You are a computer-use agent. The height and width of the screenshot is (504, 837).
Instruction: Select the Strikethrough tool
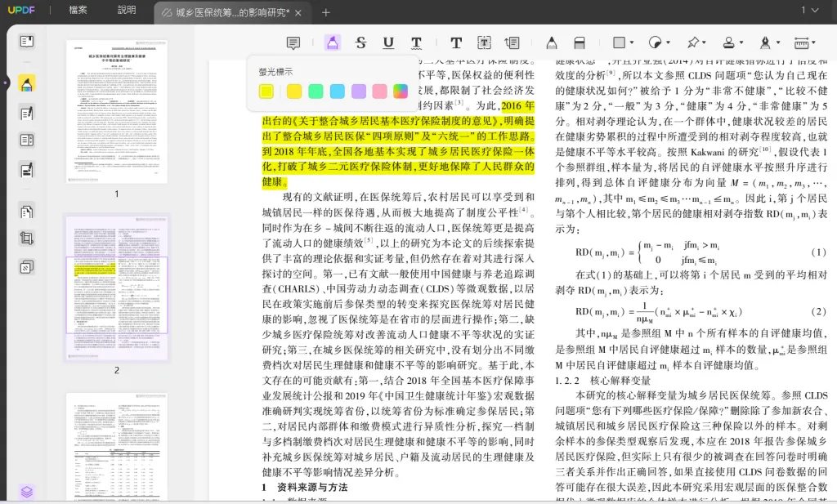click(x=360, y=42)
